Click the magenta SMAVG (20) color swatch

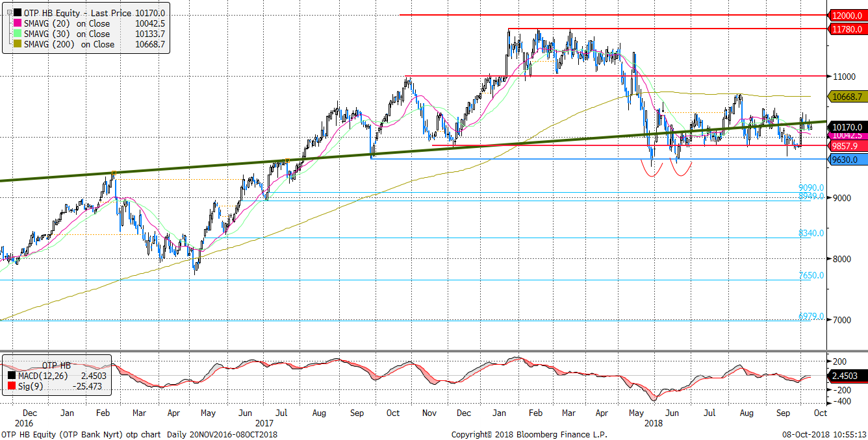tap(16, 23)
